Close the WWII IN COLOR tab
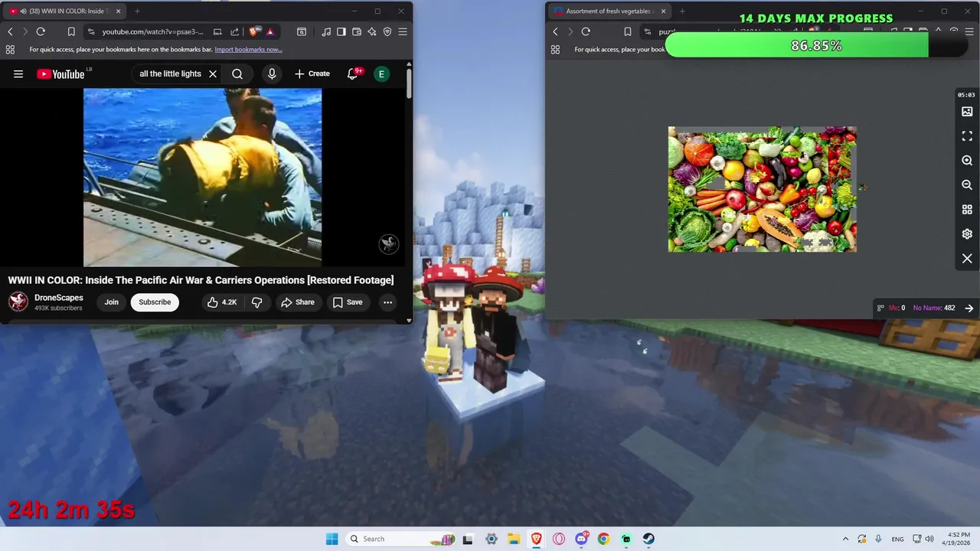Viewport: 980px width, 551px height. (117, 11)
